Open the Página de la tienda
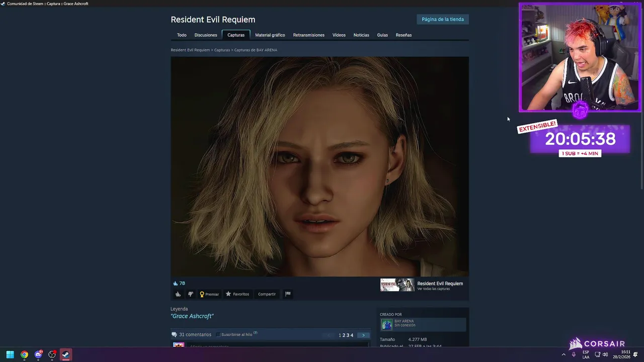The height and width of the screenshot is (362, 644). tap(443, 19)
